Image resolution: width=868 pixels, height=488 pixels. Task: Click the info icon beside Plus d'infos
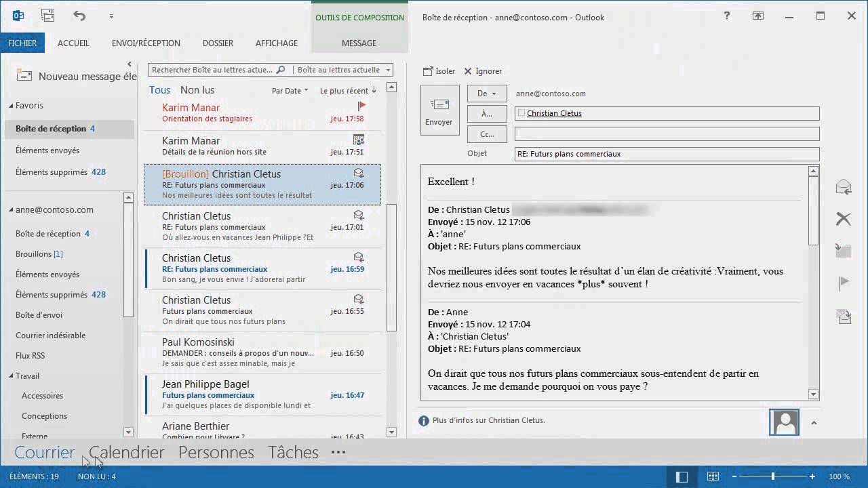[424, 421]
